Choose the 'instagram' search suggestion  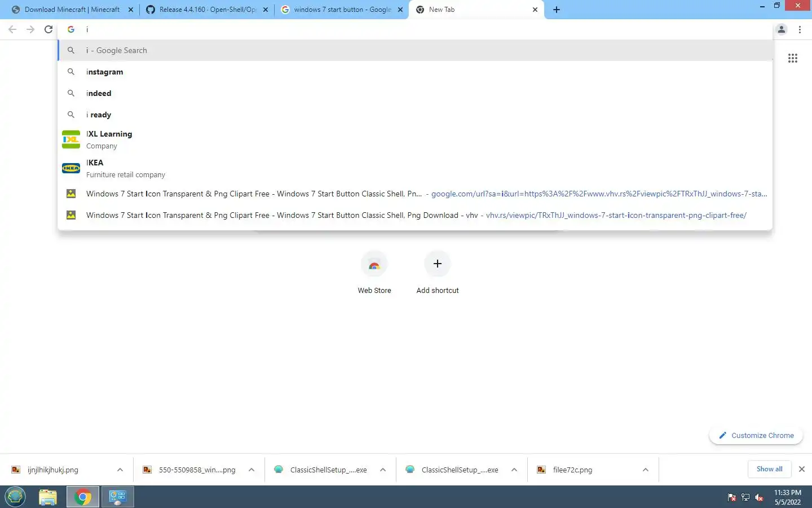coord(415,72)
